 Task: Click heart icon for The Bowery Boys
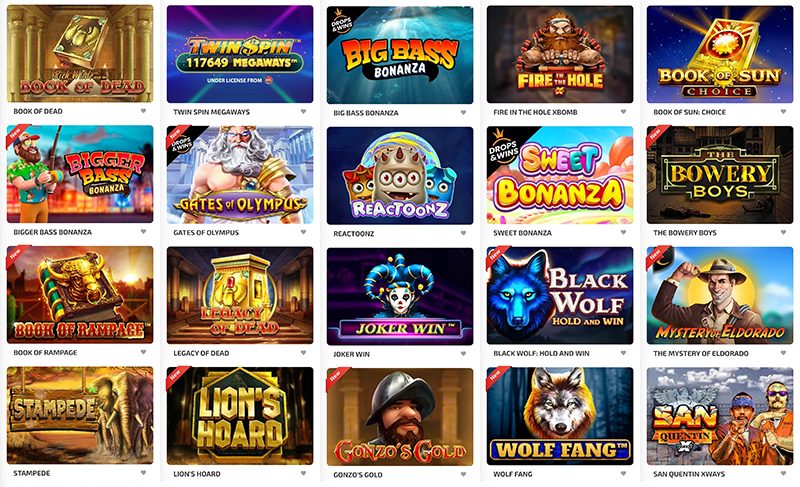(x=783, y=232)
